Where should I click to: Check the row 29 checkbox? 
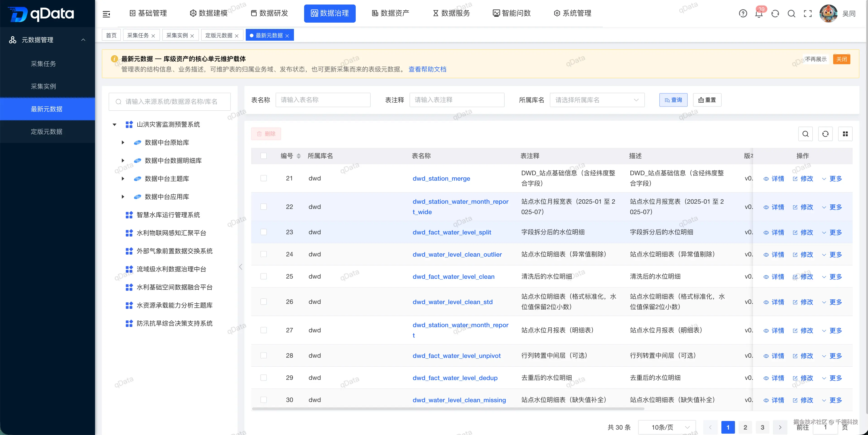click(x=263, y=378)
